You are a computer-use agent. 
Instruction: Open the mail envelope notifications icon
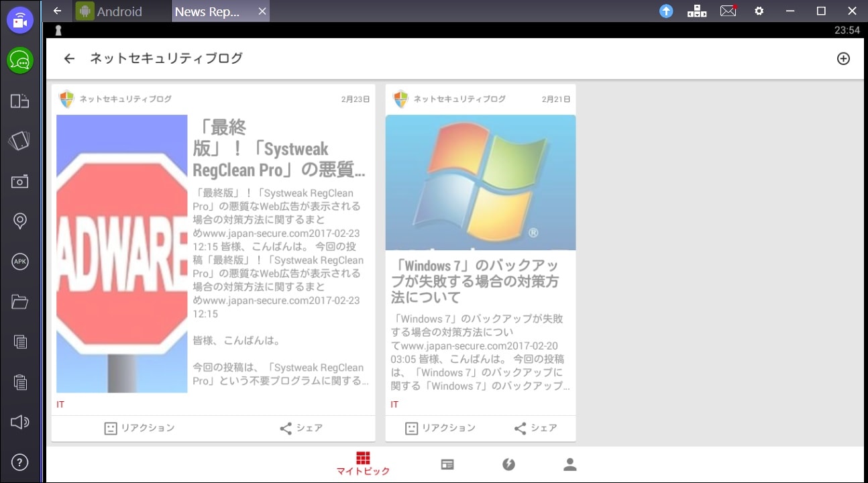(728, 11)
